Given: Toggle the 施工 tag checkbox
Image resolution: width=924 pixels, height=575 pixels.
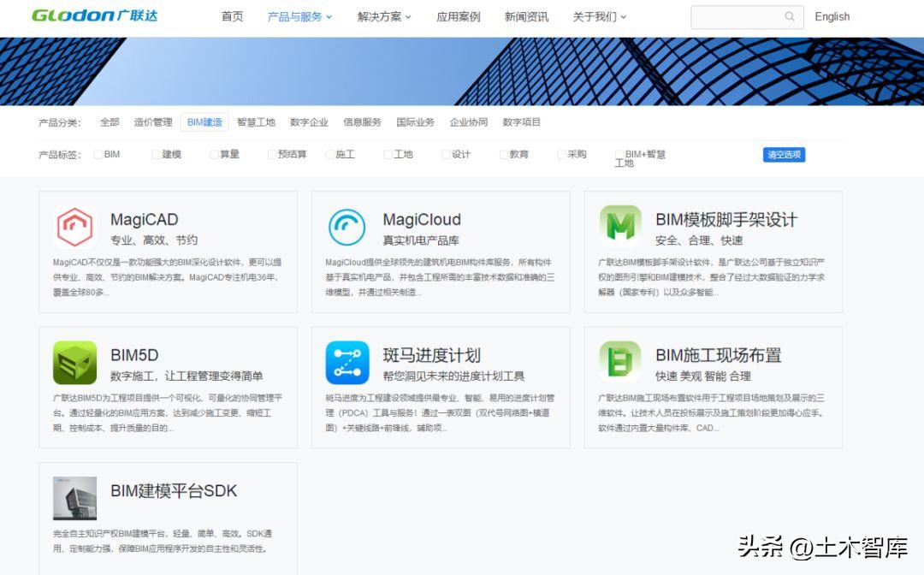Looking at the screenshot, I should pyautogui.click(x=330, y=155).
